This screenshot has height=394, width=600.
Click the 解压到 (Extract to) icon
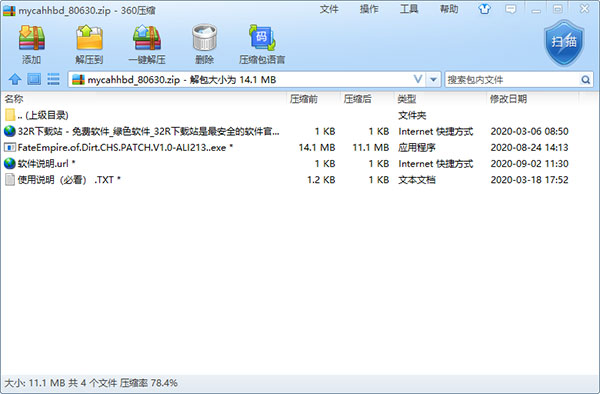[x=89, y=38]
